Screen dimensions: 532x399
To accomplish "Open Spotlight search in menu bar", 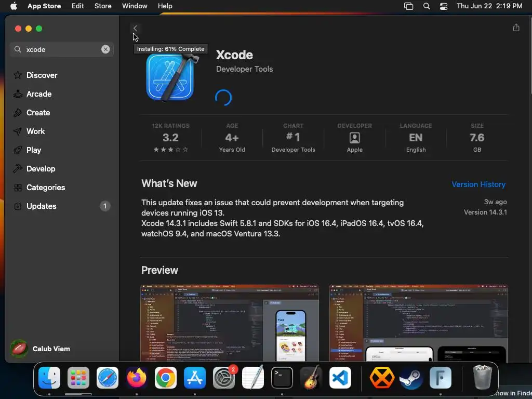I will (427, 6).
